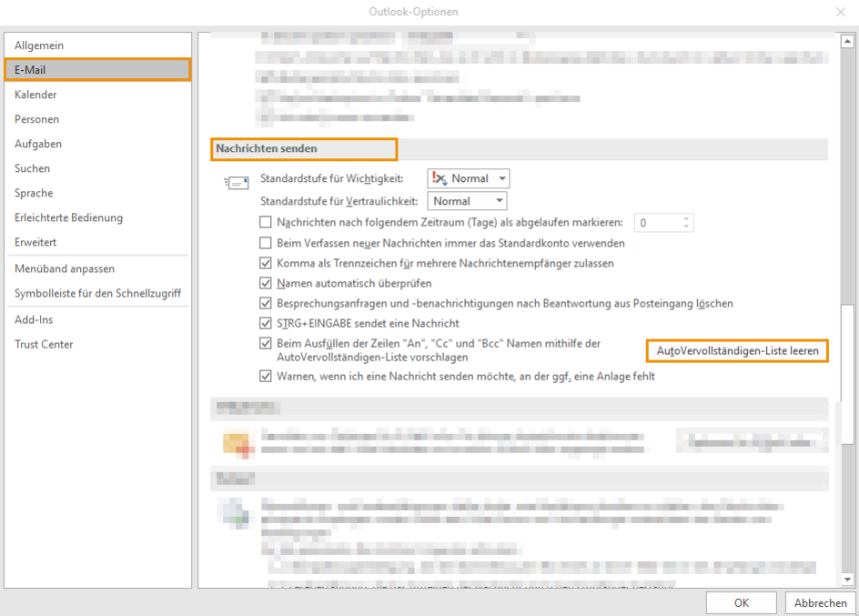Click the AutoVervollständigen-Liste leeren button
Image resolution: width=859 pixels, height=616 pixels.
(737, 351)
